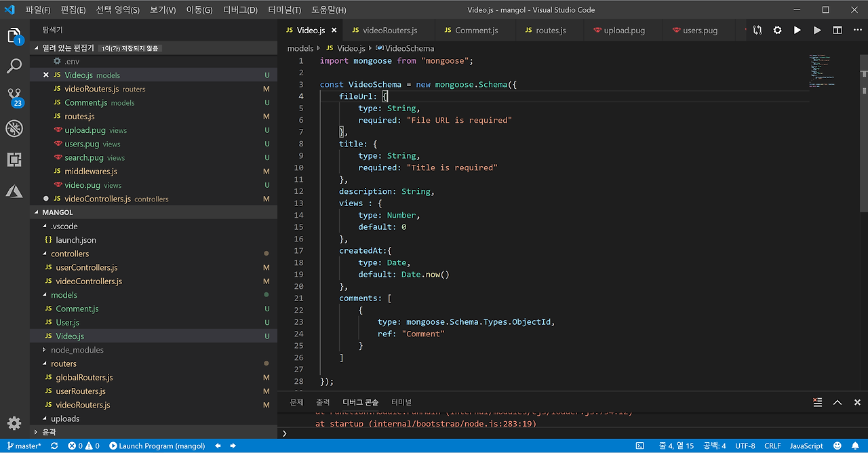Collapse the controllers folder in explorer
This screenshot has height=453, width=868.
tap(69, 254)
